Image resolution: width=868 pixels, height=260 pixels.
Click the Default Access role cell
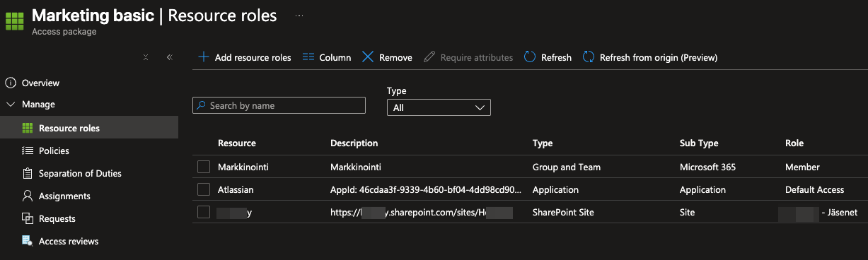click(814, 189)
